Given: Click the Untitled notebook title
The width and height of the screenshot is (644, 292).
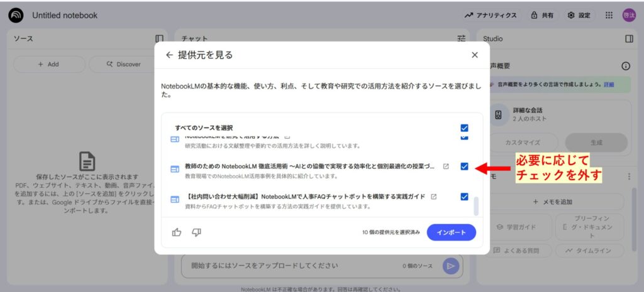Looking at the screenshot, I should click(65, 16).
